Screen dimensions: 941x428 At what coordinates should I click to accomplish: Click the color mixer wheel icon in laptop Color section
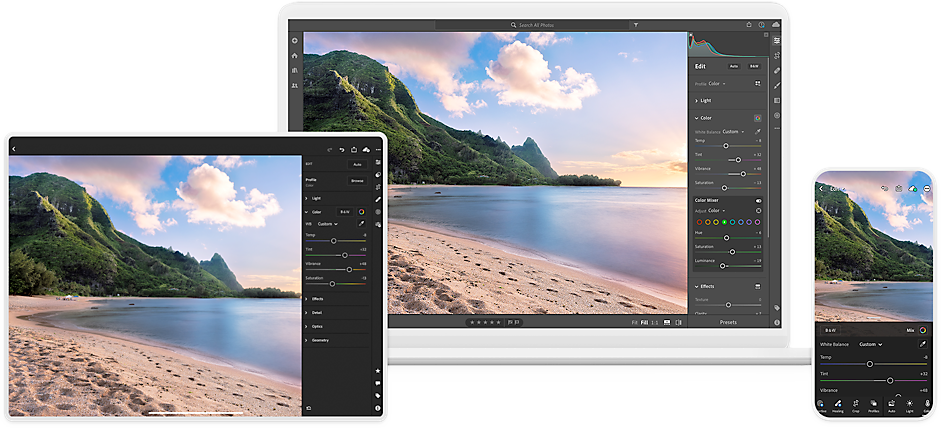click(x=758, y=118)
